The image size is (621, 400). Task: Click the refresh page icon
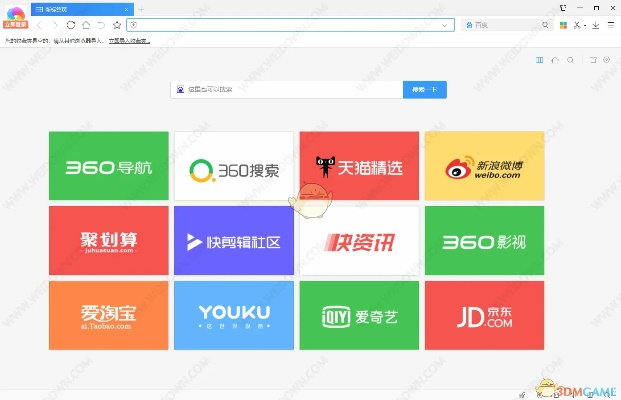click(70, 24)
